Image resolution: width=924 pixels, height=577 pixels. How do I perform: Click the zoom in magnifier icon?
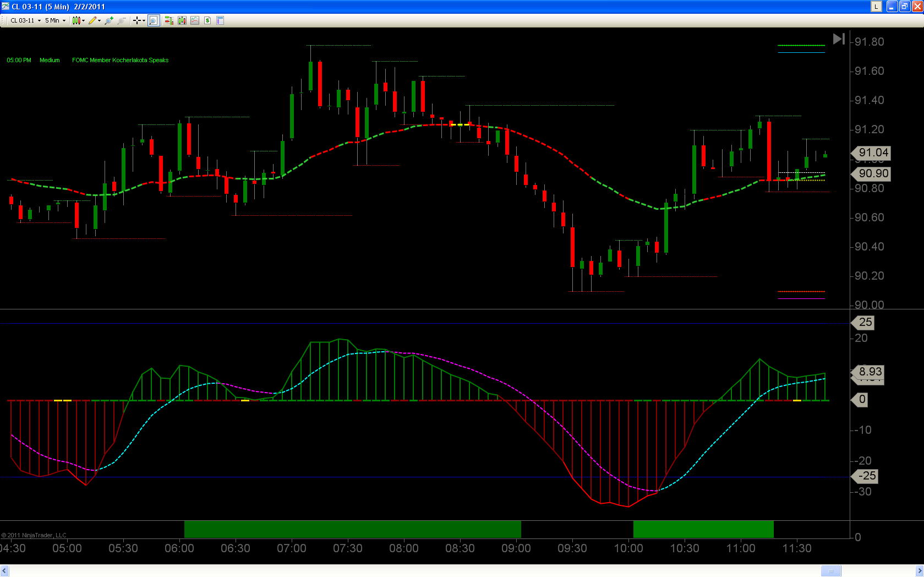point(109,20)
